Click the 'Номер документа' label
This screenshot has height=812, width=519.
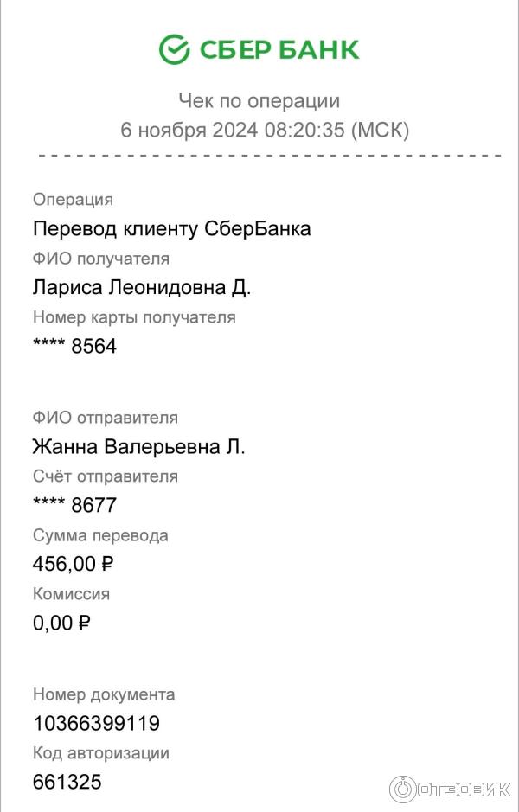(x=104, y=694)
